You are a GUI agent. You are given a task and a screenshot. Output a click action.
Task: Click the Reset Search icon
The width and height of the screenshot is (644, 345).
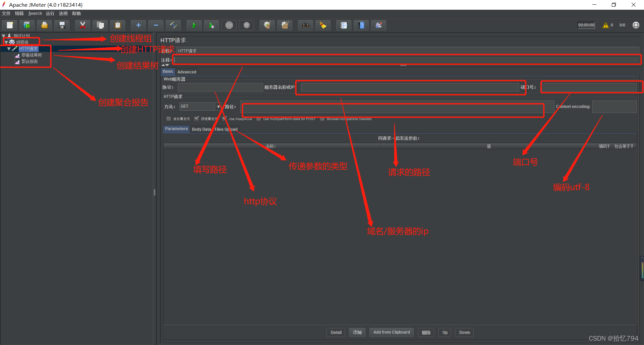(323, 25)
